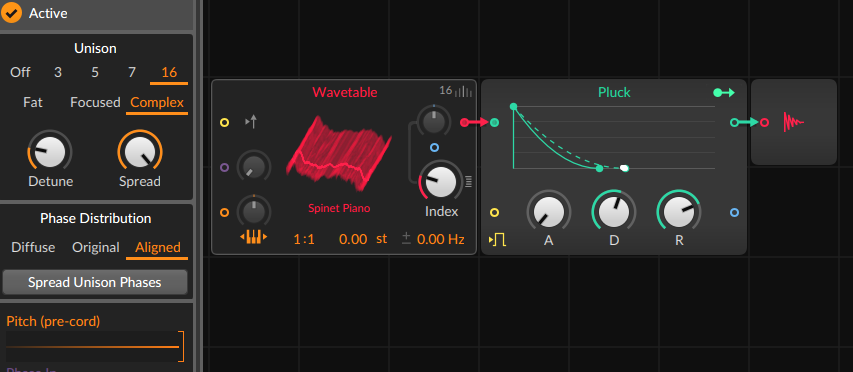Select Original phase distribution
The height and width of the screenshot is (372, 853).
tap(96, 247)
